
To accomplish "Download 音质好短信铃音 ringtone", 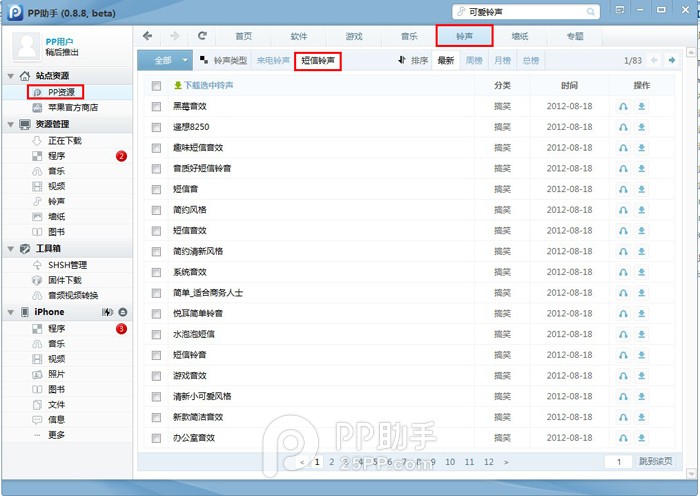I will click(642, 169).
